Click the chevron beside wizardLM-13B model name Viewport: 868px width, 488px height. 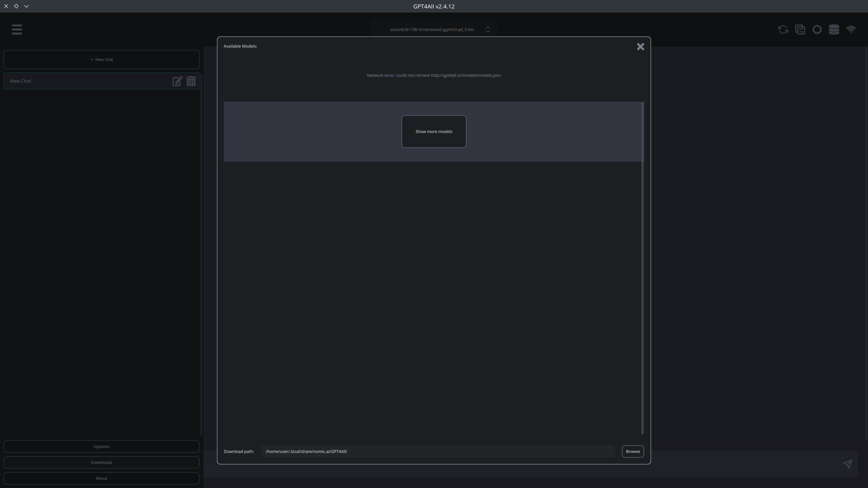coord(488,29)
